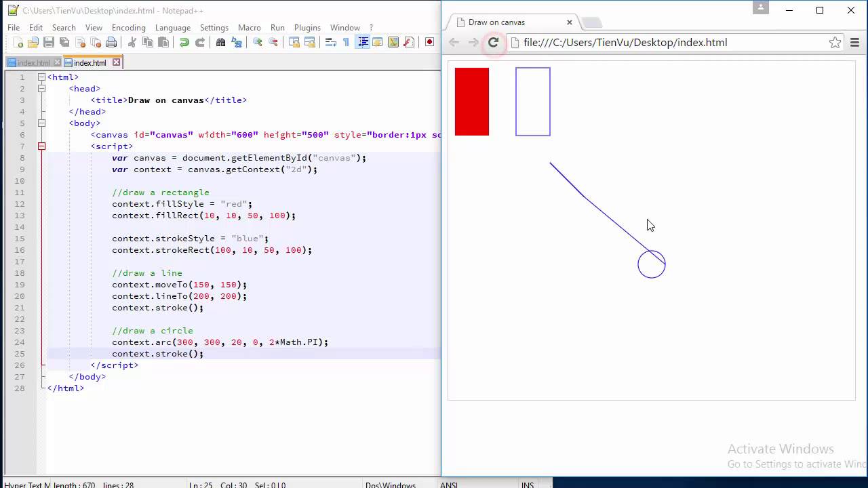Click the Open file icon
Screen dimensions: 868x488
coord(33,42)
